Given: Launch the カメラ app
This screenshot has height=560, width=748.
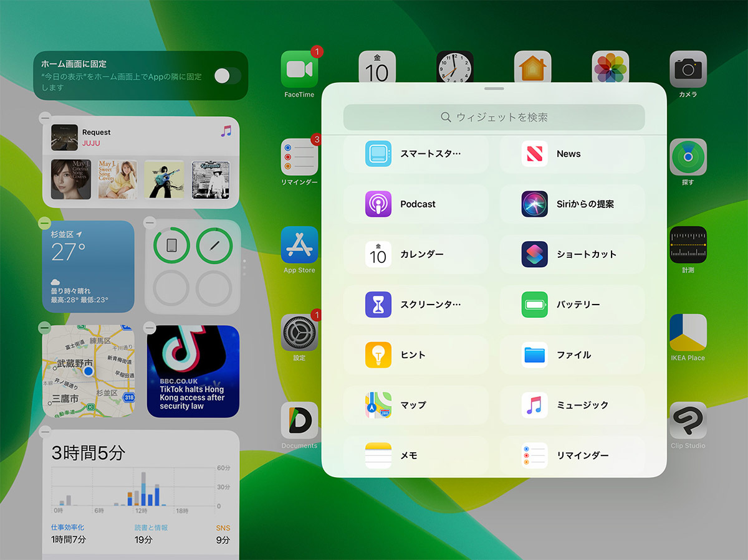Looking at the screenshot, I should [688, 69].
